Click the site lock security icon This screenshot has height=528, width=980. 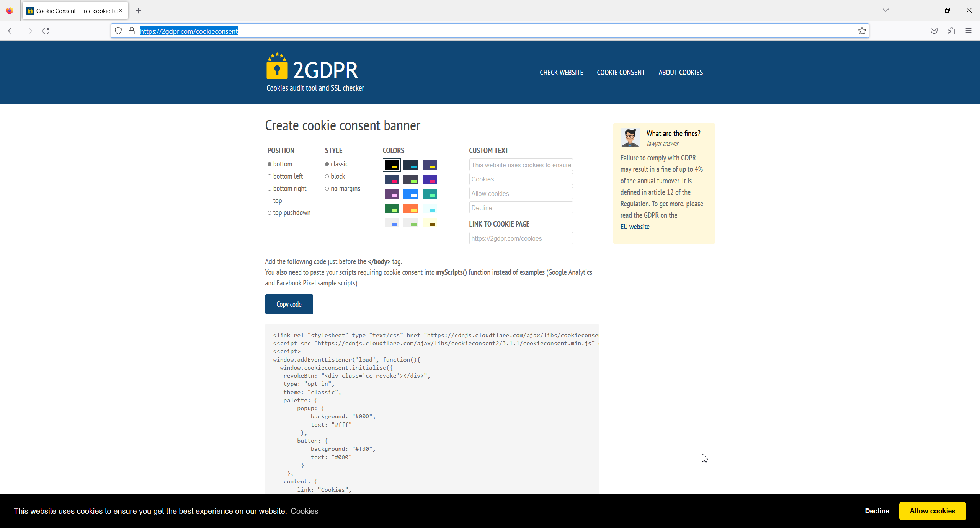(132, 31)
